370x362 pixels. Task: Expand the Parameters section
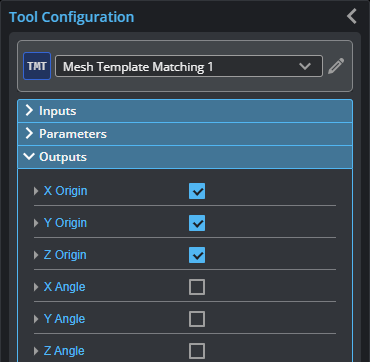(x=185, y=134)
